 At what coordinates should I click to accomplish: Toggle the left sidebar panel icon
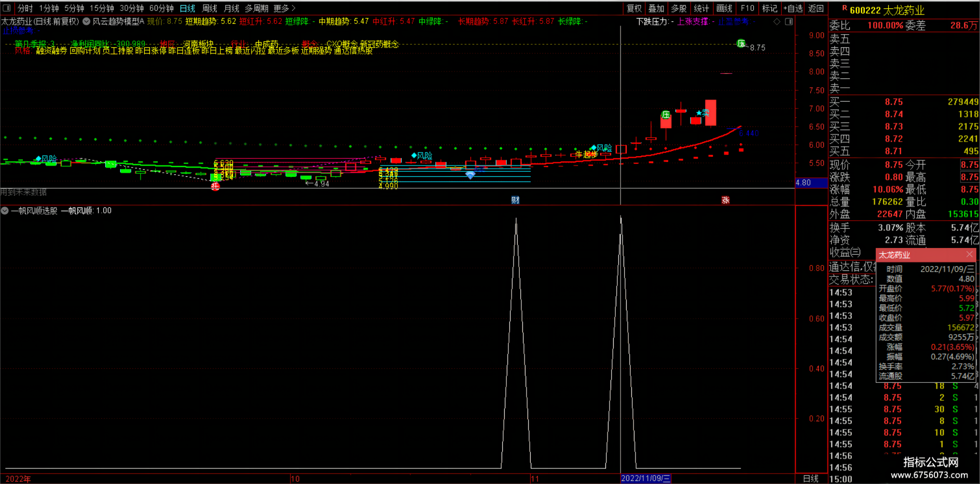click(7, 8)
